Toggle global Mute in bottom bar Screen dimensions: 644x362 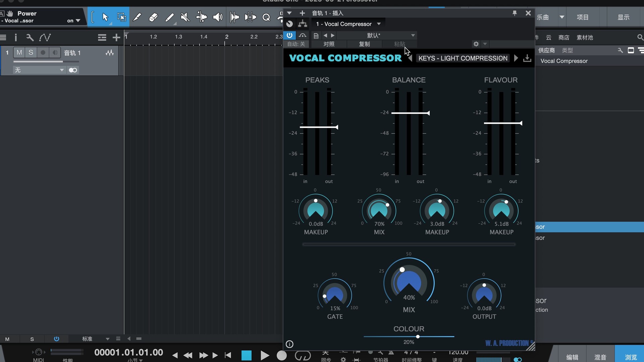click(x=7, y=339)
